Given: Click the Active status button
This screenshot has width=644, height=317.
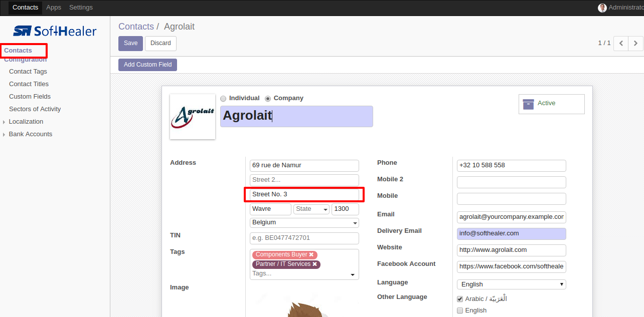Looking at the screenshot, I should coord(552,104).
